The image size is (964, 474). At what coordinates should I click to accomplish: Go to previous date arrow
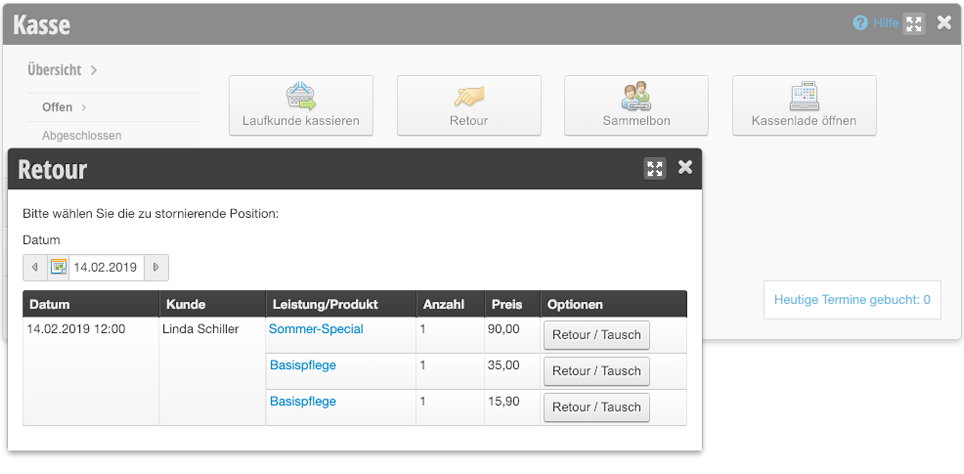pos(35,267)
